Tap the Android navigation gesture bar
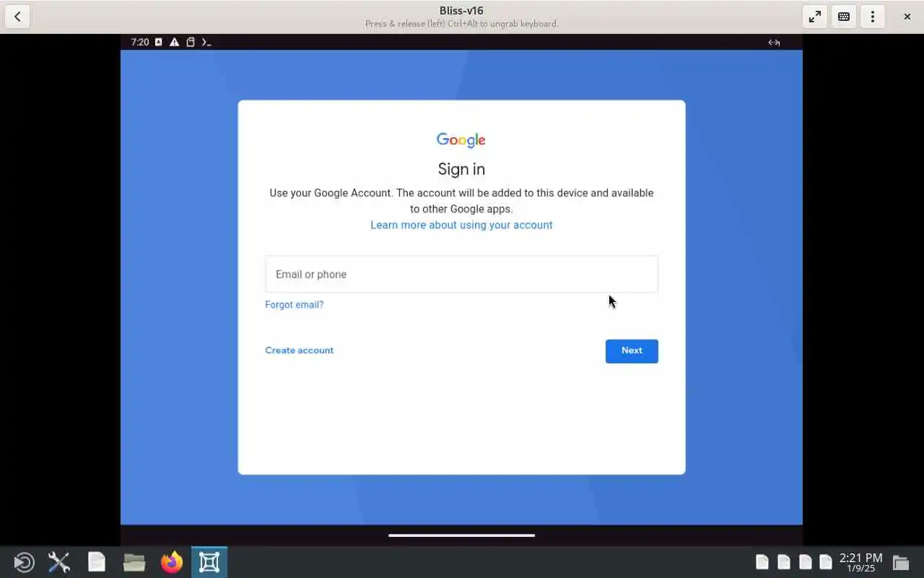 click(461, 535)
